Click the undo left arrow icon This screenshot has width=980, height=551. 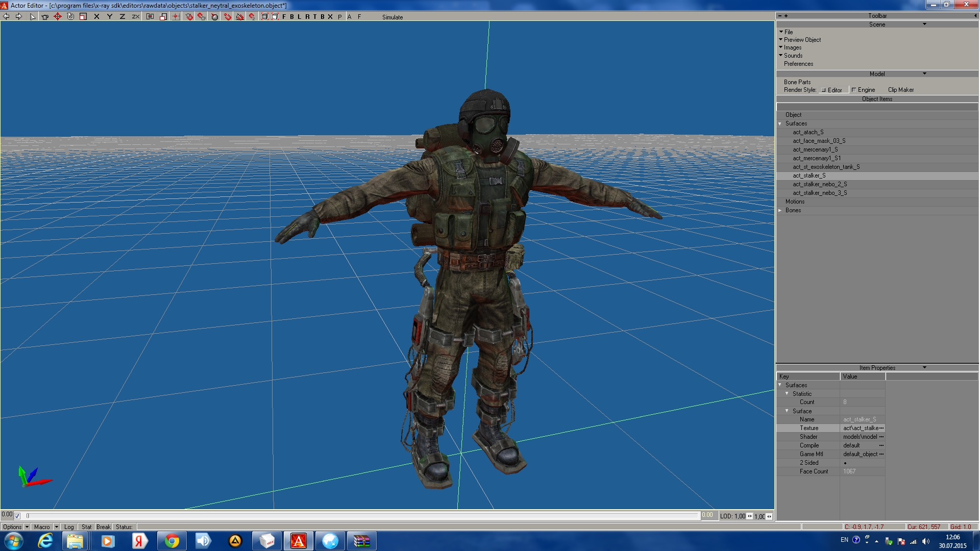tap(6, 17)
